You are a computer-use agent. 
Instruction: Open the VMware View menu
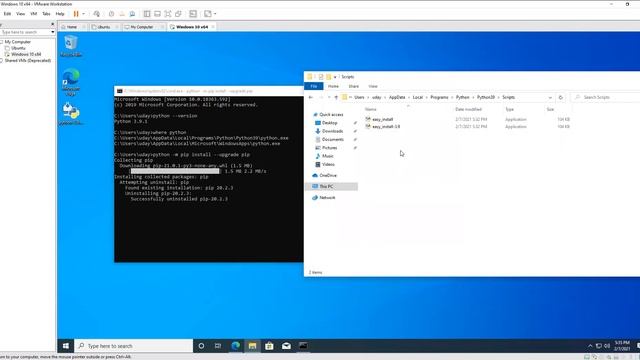click(x=20, y=14)
